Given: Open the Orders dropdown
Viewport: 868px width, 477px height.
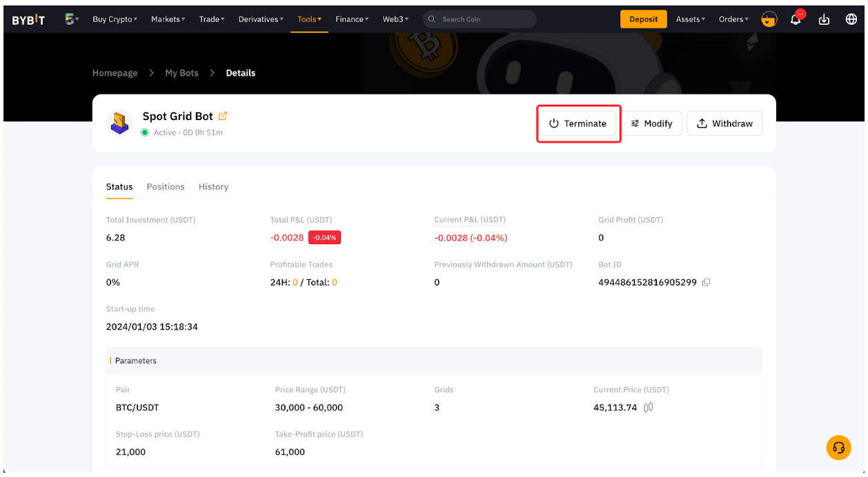Looking at the screenshot, I should (x=733, y=19).
